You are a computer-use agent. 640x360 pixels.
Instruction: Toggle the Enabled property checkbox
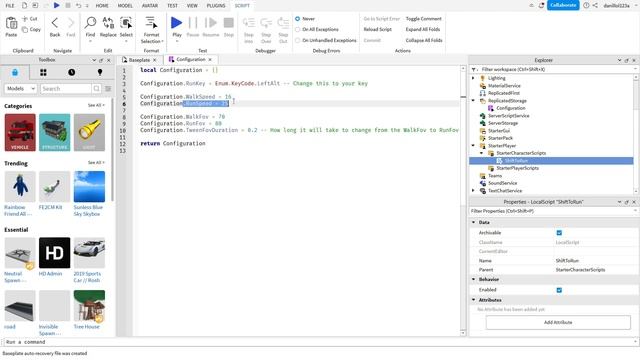pyautogui.click(x=559, y=290)
